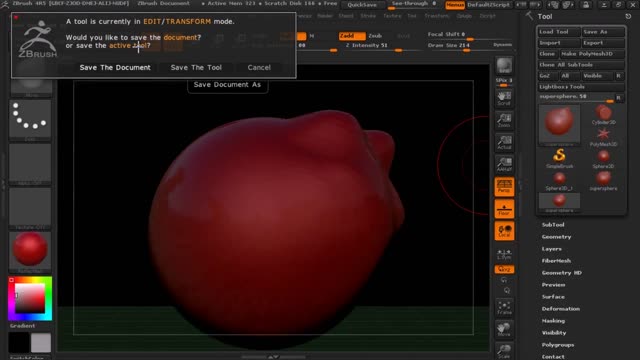Expand the Surface section
Viewport: 640px width, 360px height.
(x=553, y=297)
